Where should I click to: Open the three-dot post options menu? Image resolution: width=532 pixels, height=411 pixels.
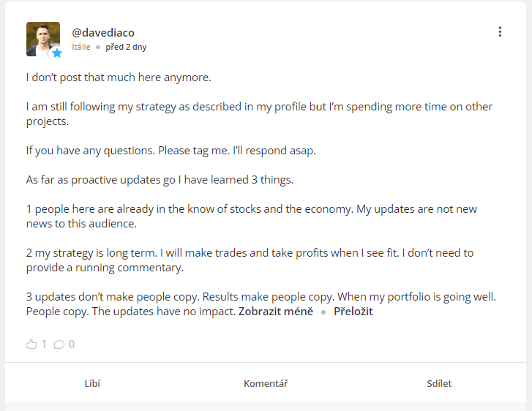500,31
